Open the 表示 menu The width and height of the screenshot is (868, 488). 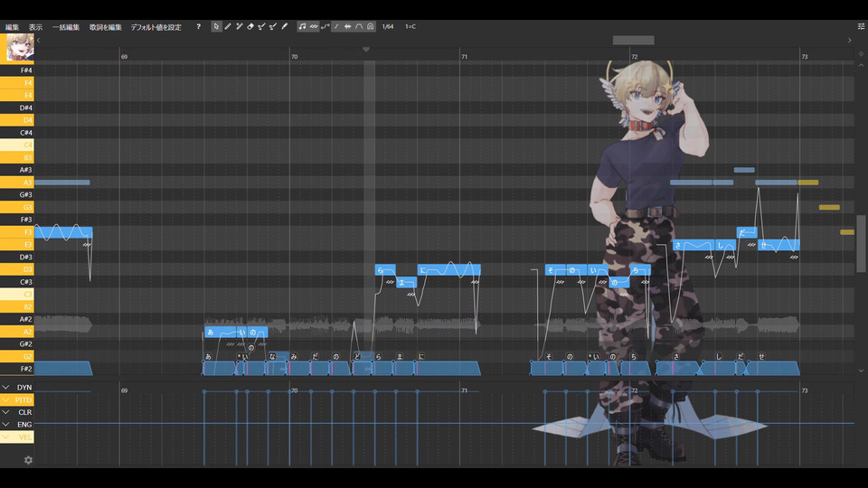pos(35,27)
